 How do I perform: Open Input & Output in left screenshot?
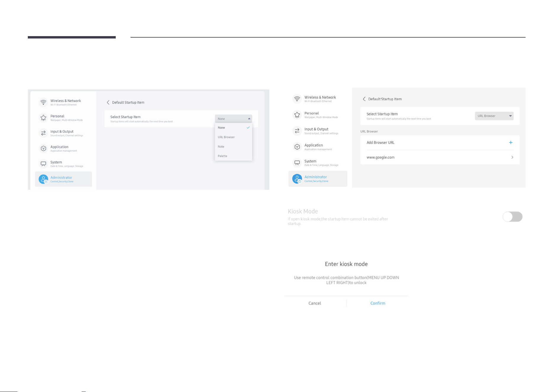pos(63,133)
